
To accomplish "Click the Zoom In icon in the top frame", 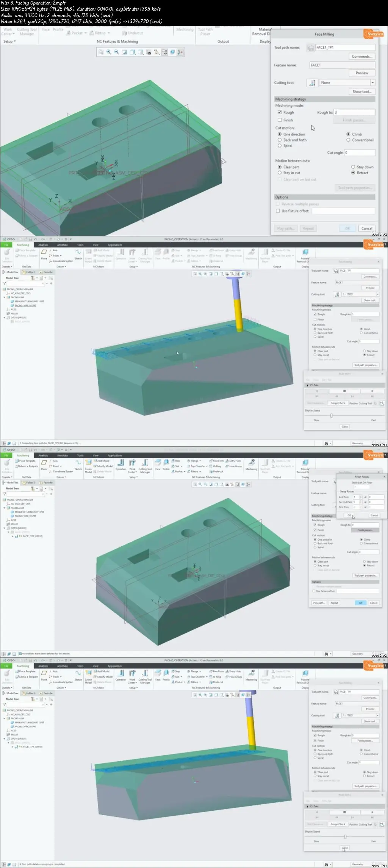I will tap(109, 52).
